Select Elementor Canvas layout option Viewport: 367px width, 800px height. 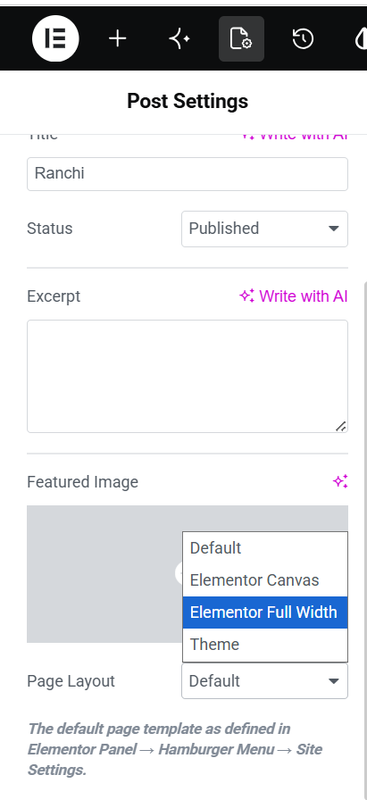pyautogui.click(x=265, y=580)
